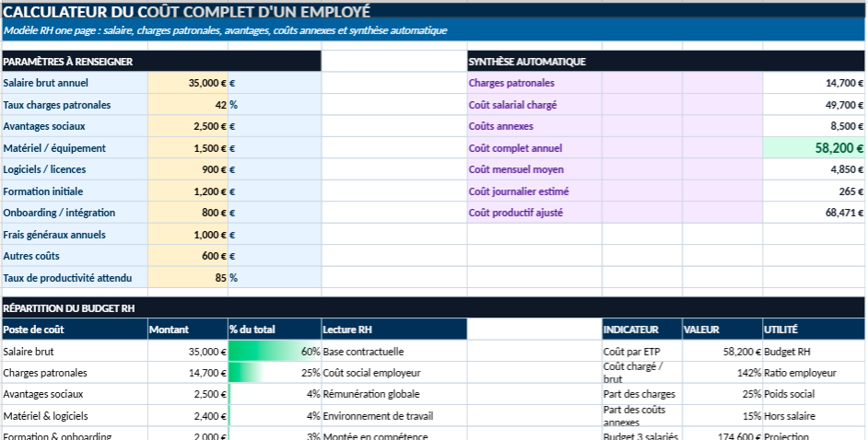Edit the 1,200 € formation input cell
Screen dimensions: 868x440
coord(188,191)
